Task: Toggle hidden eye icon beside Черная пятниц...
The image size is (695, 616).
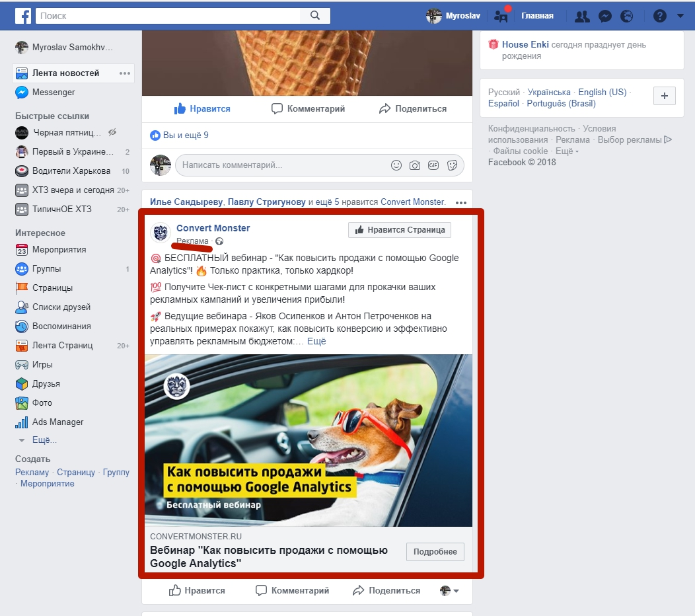Action: [x=112, y=132]
